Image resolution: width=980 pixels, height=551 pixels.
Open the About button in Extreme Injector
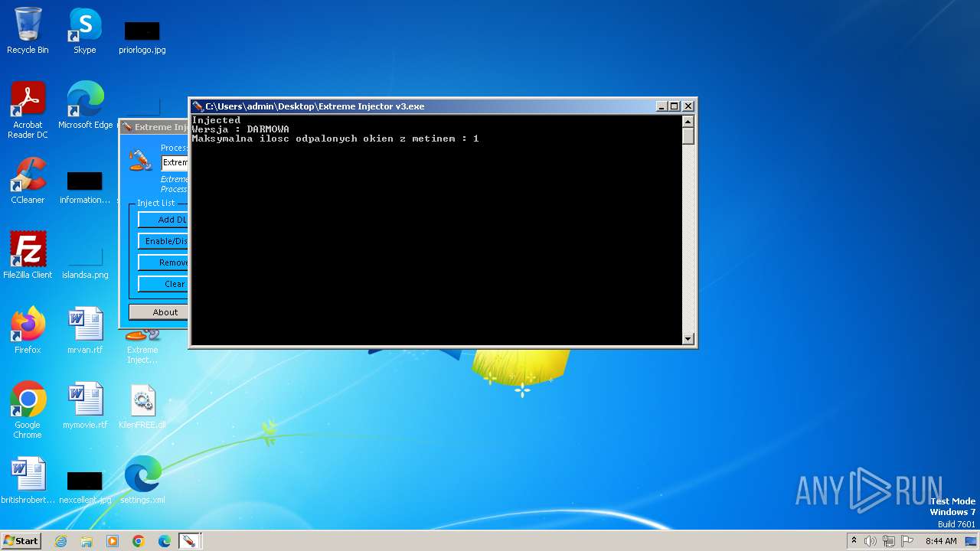tap(158, 312)
